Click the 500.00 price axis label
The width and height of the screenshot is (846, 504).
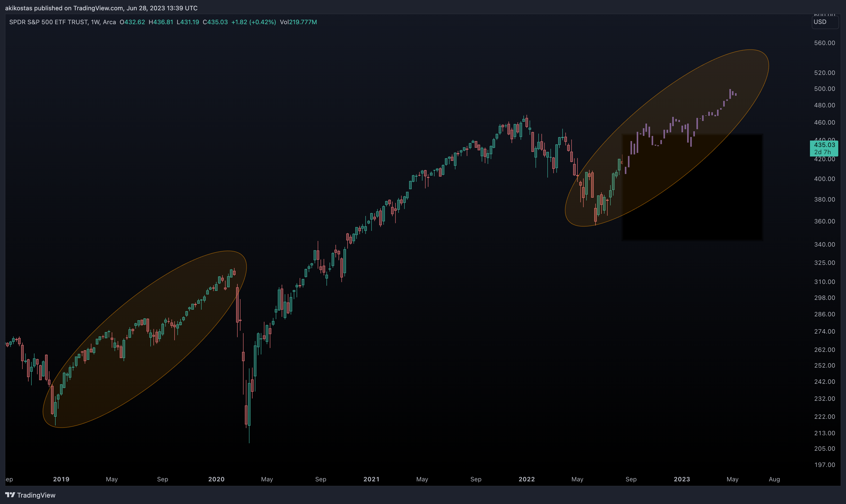824,89
